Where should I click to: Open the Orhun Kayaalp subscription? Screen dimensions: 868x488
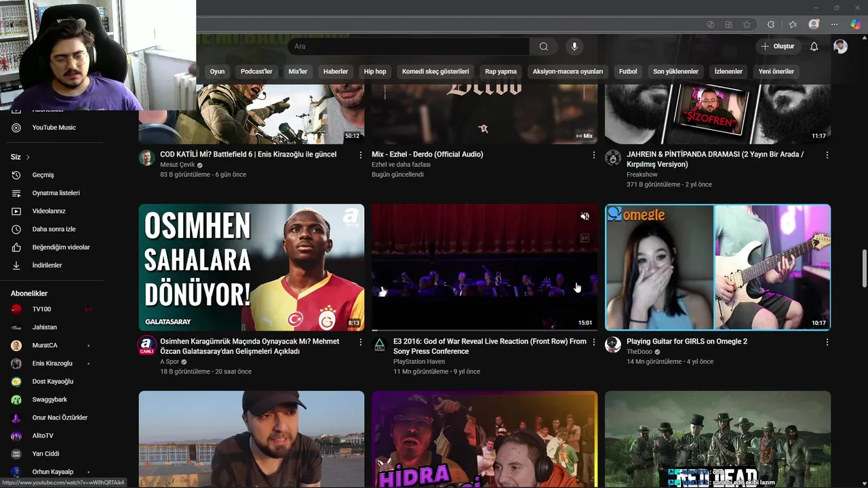[x=54, y=472]
